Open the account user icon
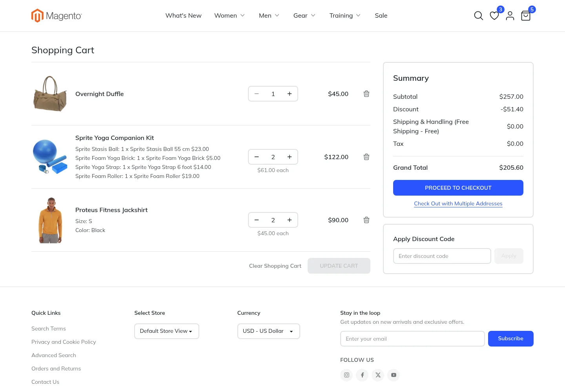This screenshot has width=565, height=392. pyautogui.click(x=510, y=16)
